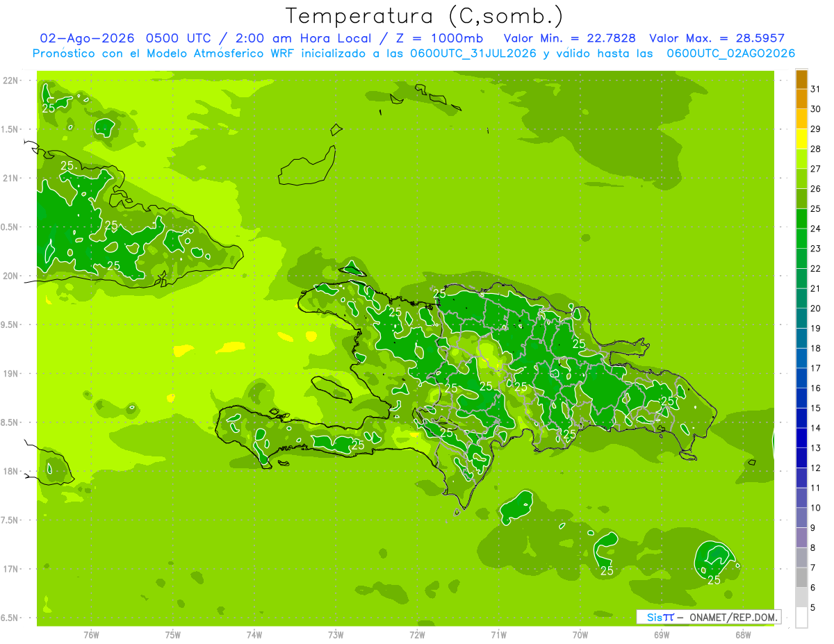Select teal legend swatch between 19 and 20
834x644 pixels.
click(x=801, y=319)
